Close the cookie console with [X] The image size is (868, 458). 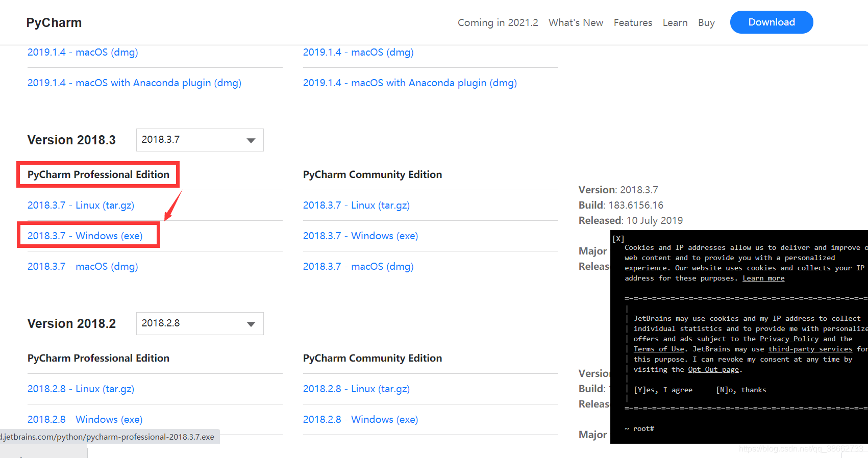(618, 238)
